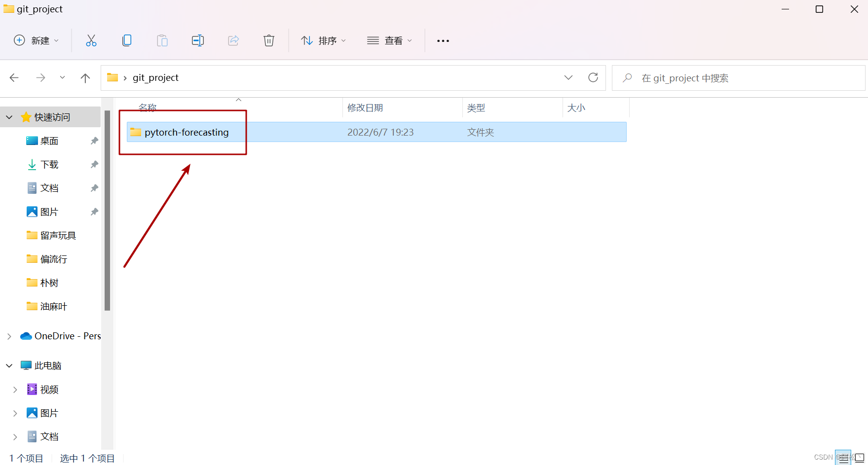The height and width of the screenshot is (465, 868).
Task: Select the pytorch-forecasting folder
Action: (377, 132)
